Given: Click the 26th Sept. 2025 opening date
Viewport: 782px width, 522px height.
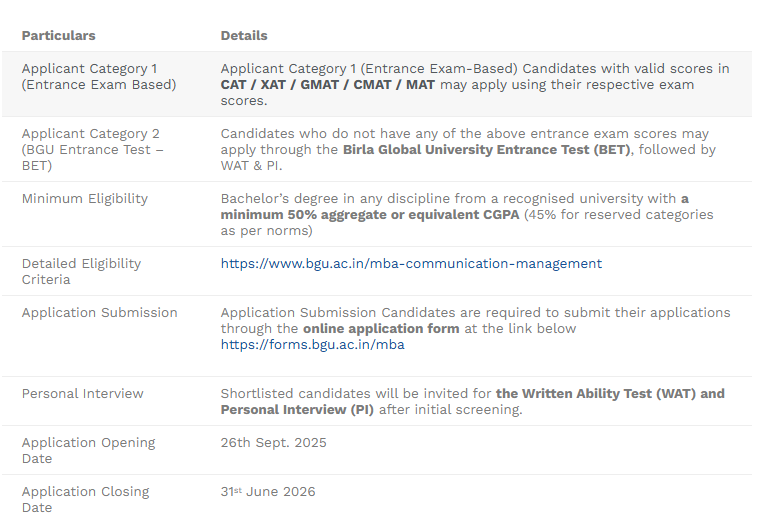Looking at the screenshot, I should tap(273, 443).
